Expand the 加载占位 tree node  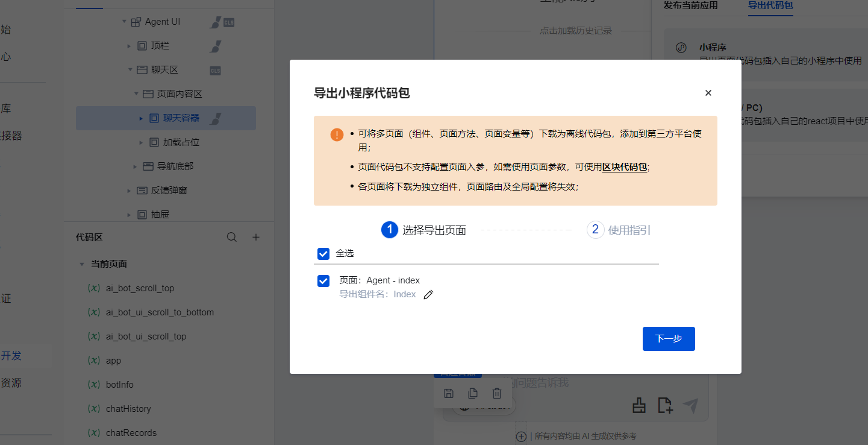[x=141, y=142]
